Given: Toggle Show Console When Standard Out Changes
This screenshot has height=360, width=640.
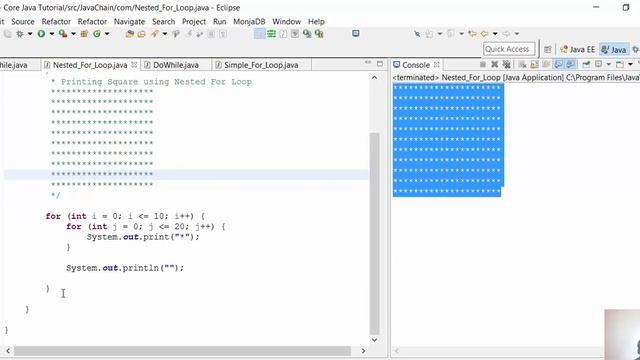Looking at the screenshot, I should (558, 64).
